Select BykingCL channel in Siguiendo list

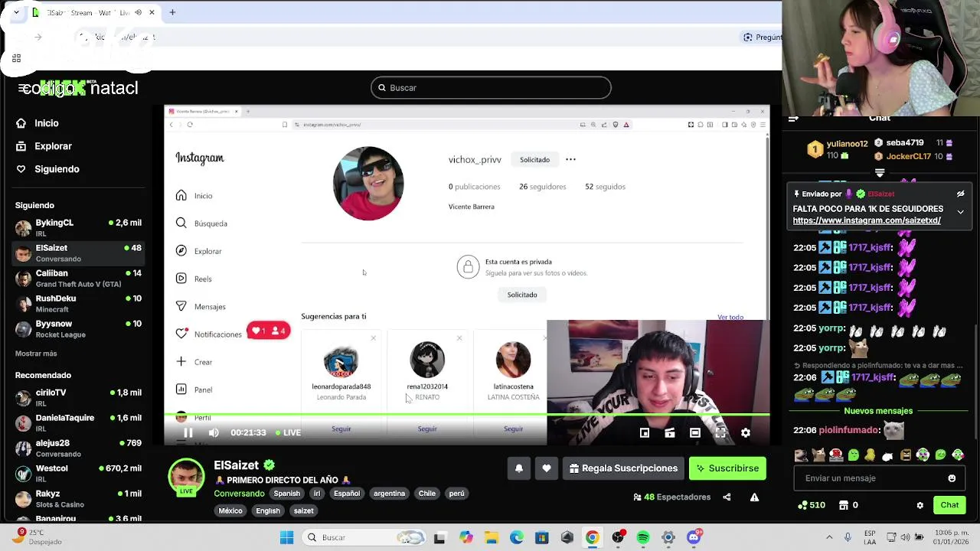77,228
